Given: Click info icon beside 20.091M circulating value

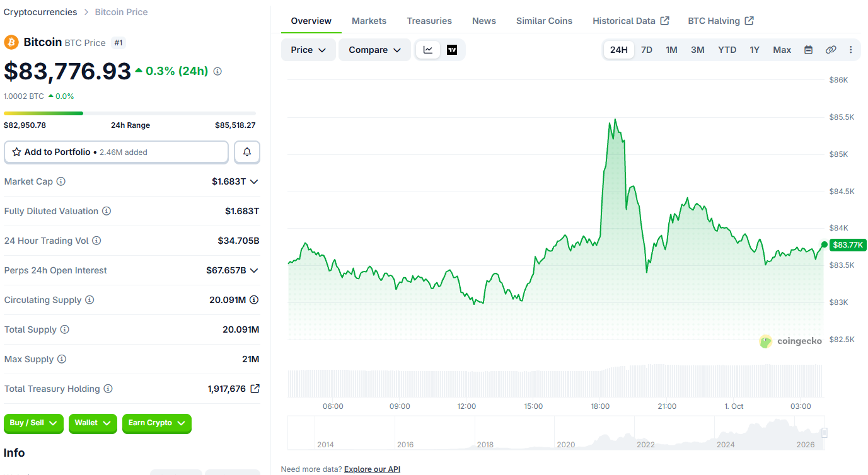Looking at the screenshot, I should tap(254, 300).
